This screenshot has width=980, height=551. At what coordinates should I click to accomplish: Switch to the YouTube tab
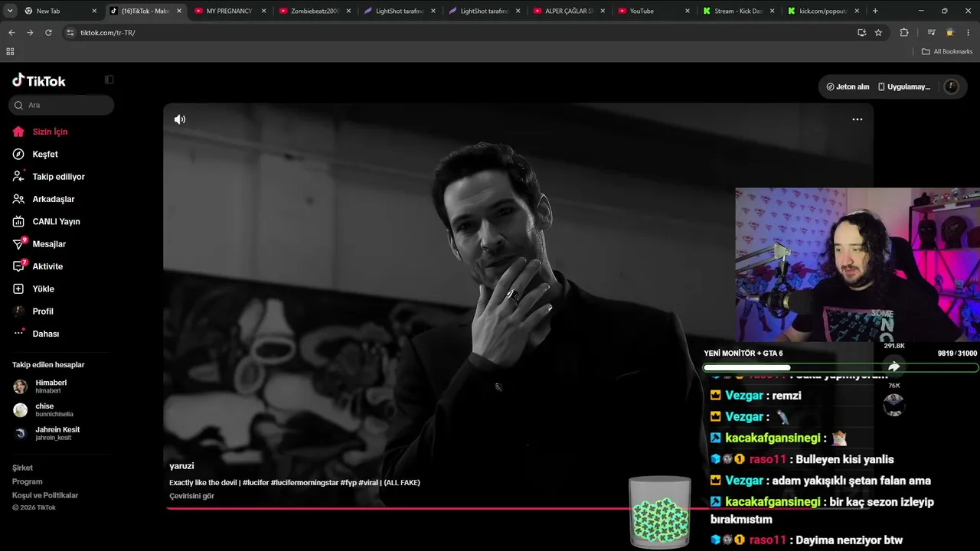(x=652, y=11)
